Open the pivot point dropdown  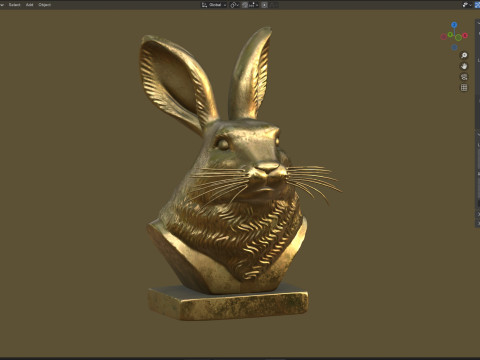[x=234, y=5]
